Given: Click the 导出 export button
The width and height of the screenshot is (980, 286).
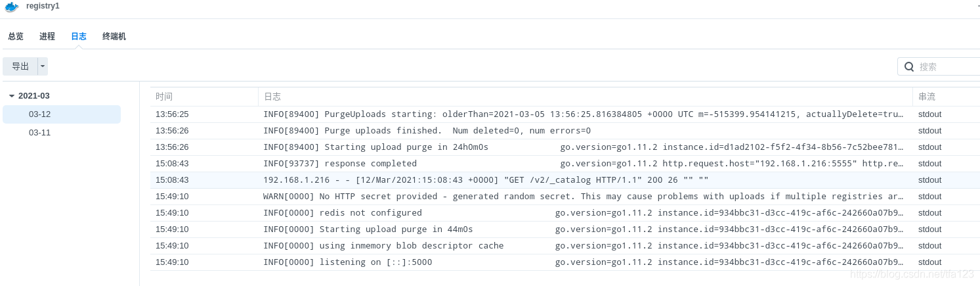Looking at the screenshot, I should 20,66.
